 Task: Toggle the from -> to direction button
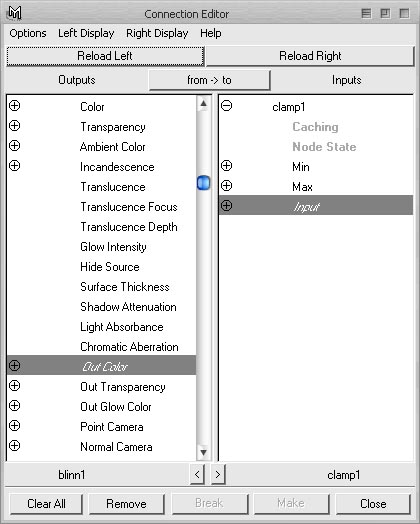point(209,80)
